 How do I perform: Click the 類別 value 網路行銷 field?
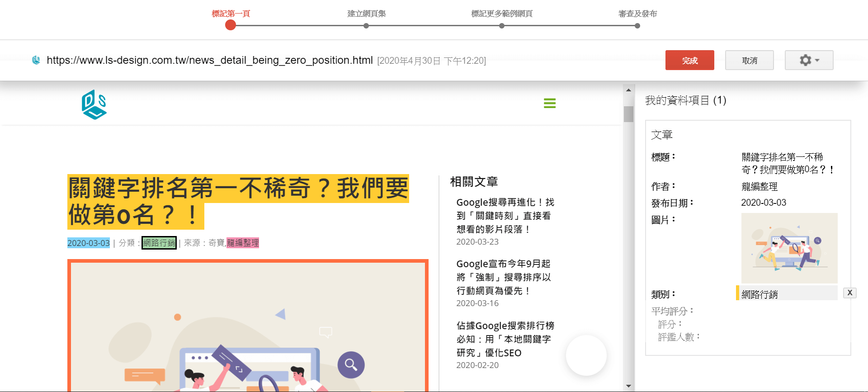point(787,293)
